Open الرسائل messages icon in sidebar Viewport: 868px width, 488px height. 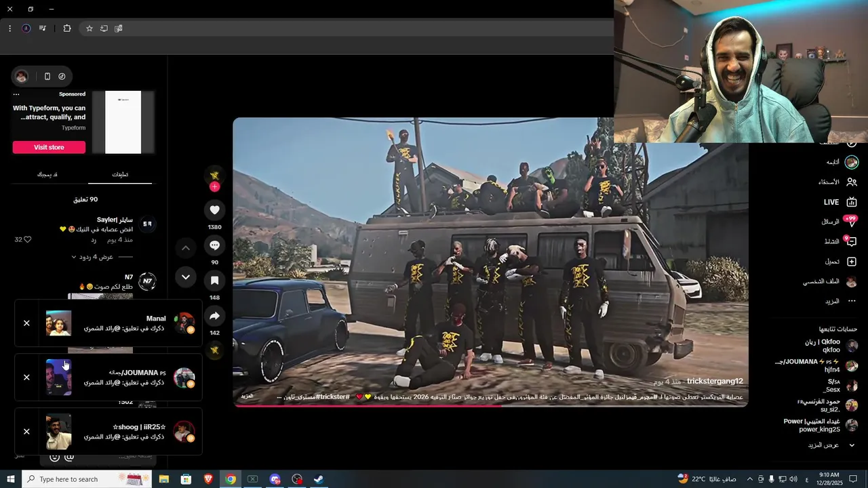[x=852, y=222]
